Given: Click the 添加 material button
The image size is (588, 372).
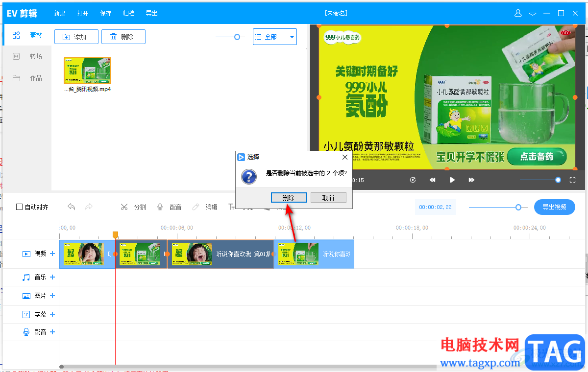Looking at the screenshot, I should pos(76,37).
